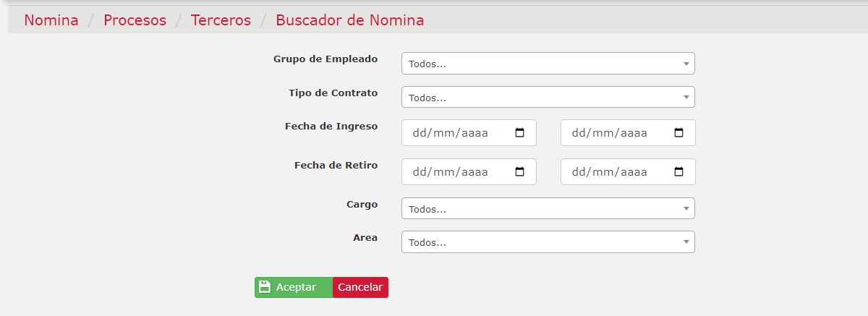868x316 pixels.
Task: Go to Nomina in the breadcrumb
Action: click(51, 20)
